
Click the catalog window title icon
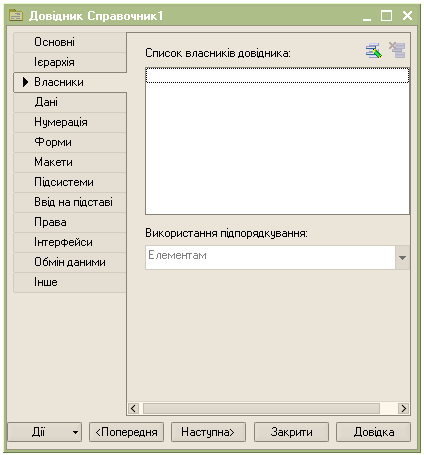point(16,15)
